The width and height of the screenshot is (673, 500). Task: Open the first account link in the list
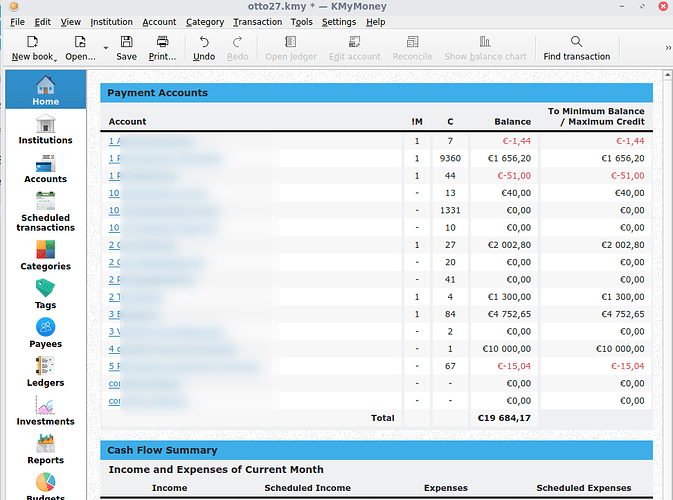(x=114, y=141)
